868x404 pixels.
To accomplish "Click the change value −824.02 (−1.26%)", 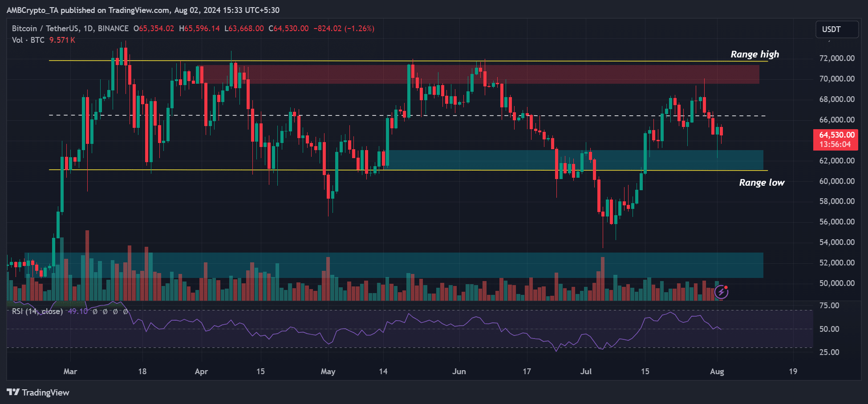I will [344, 29].
